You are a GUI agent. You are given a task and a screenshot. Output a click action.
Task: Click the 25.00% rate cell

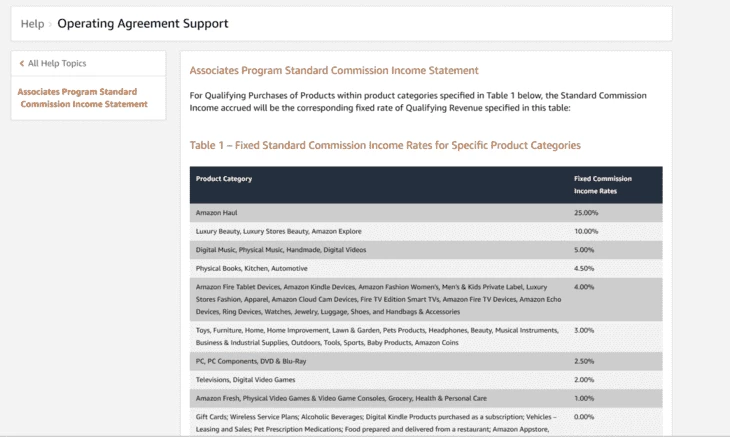(x=586, y=213)
